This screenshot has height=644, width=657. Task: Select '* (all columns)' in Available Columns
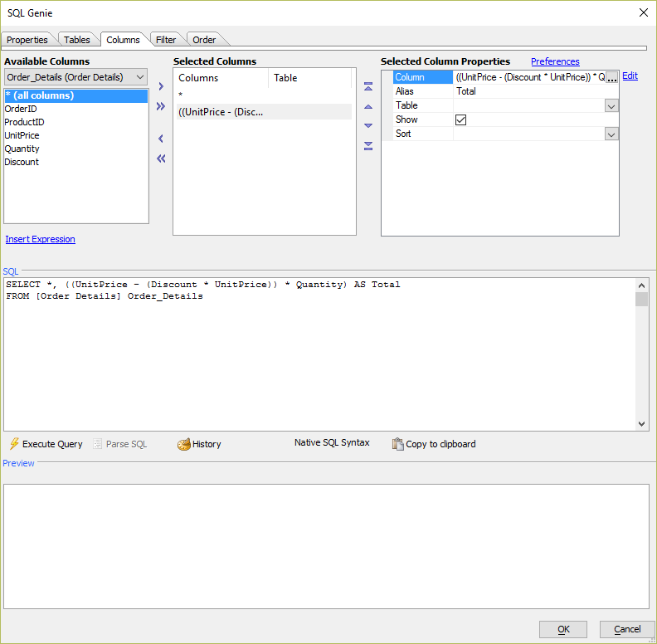coord(76,95)
